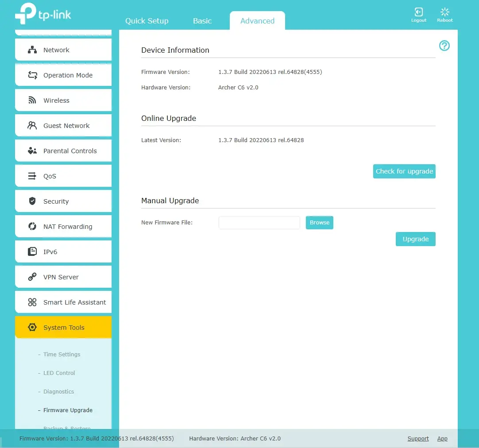Image resolution: width=479 pixels, height=448 pixels.
Task: Click the Logout icon
Action: [x=418, y=12]
